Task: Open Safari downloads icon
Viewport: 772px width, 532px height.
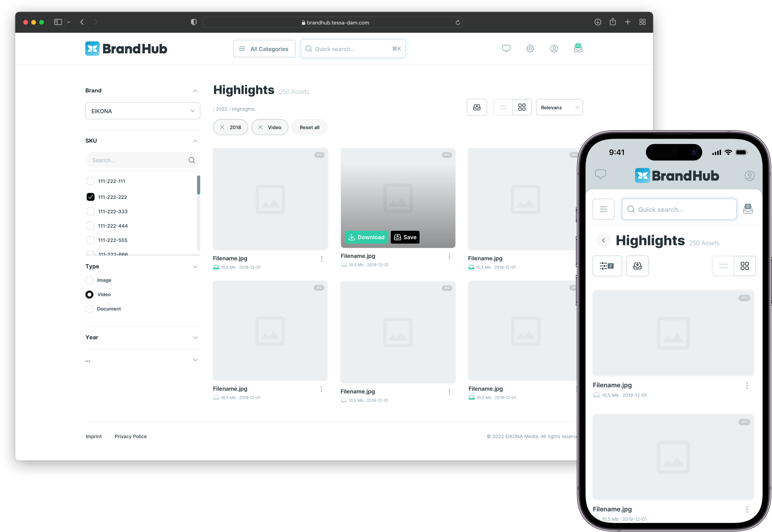Action: [598, 22]
